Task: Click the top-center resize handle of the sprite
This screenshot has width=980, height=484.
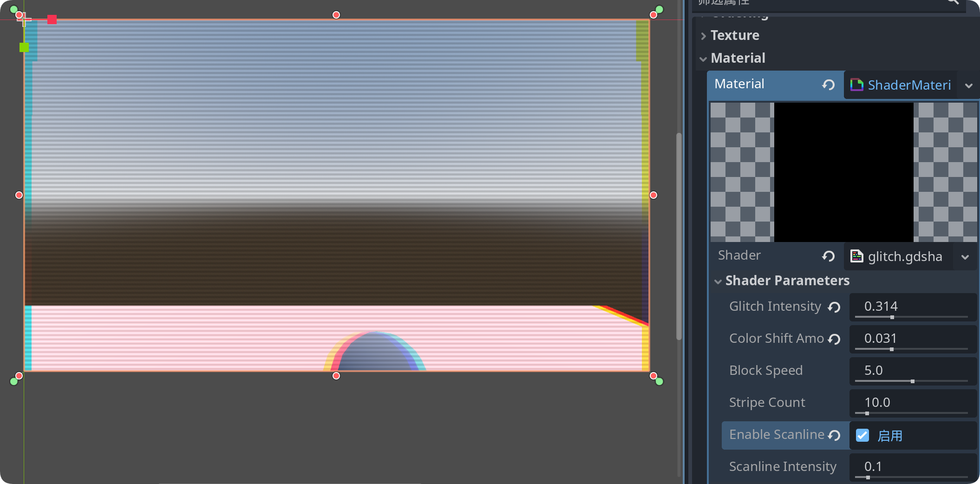Action: 336,15
